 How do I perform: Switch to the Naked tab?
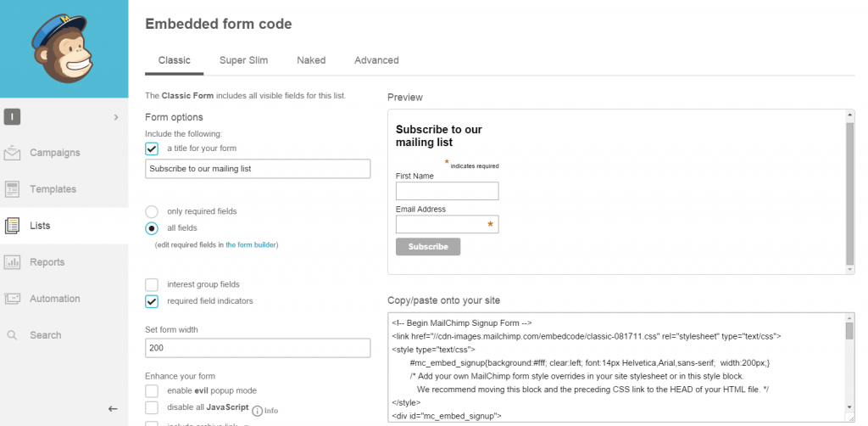pyautogui.click(x=311, y=60)
